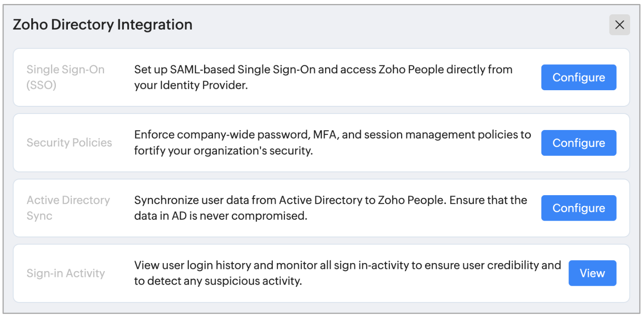
Task: Click the text 'fortify your organization's security.'
Action: click(x=223, y=151)
